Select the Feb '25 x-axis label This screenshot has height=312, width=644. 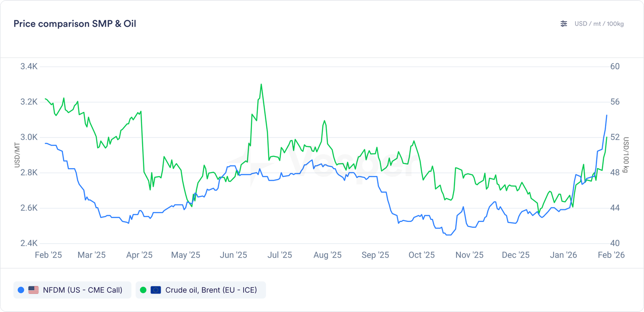coord(48,255)
